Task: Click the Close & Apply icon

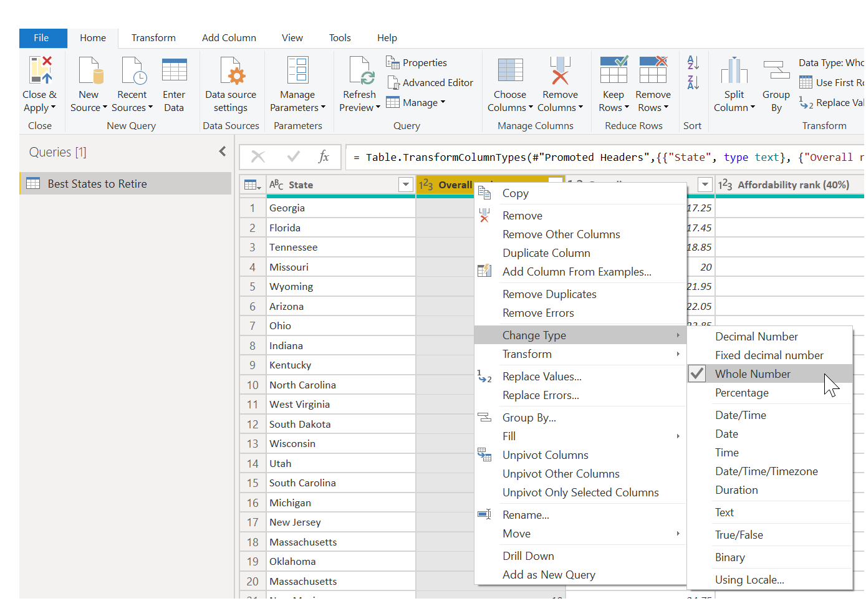Action: tap(40, 70)
